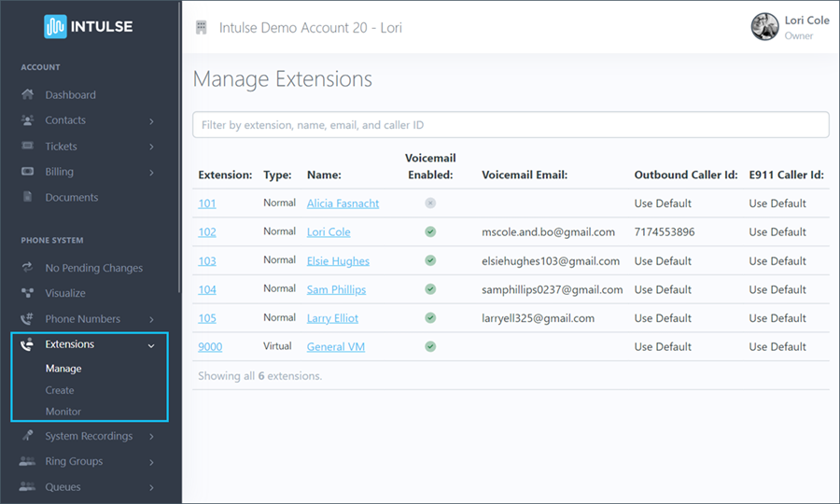840x504 pixels.
Task: Click email samphillips0237@gmail.com cell
Action: click(x=553, y=289)
